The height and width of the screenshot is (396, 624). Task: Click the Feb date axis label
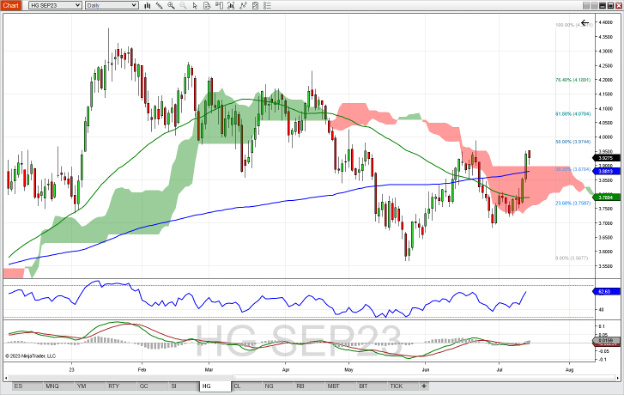pos(142,370)
